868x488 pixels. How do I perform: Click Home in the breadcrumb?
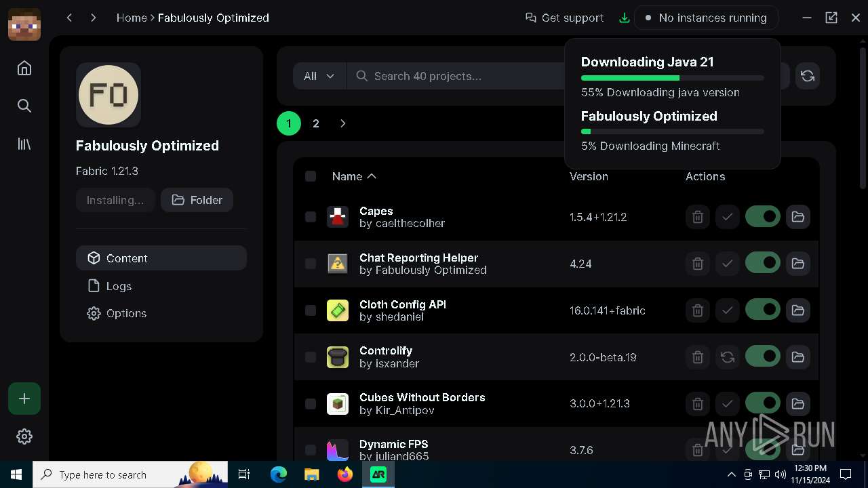tap(132, 18)
